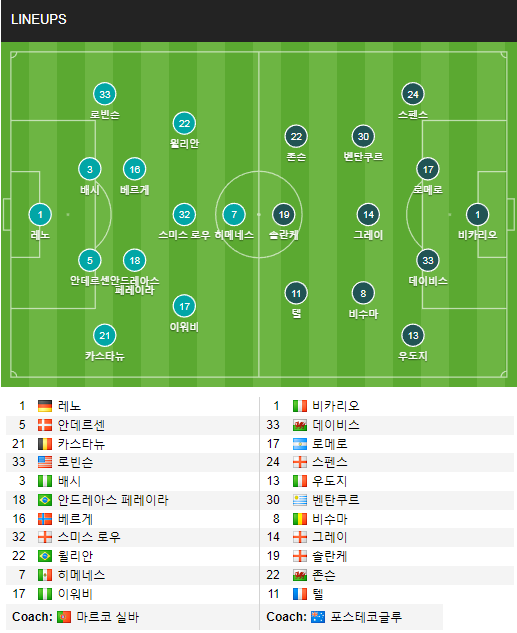Select 히메네스 number 7 marker near center circle
Screen dimensions: 517x633
[x=234, y=214]
